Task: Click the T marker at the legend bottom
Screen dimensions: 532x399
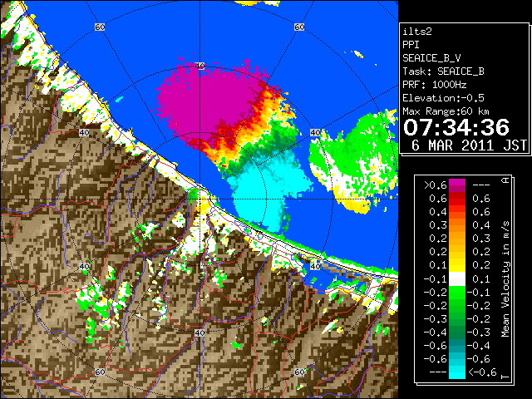Action: point(505,377)
